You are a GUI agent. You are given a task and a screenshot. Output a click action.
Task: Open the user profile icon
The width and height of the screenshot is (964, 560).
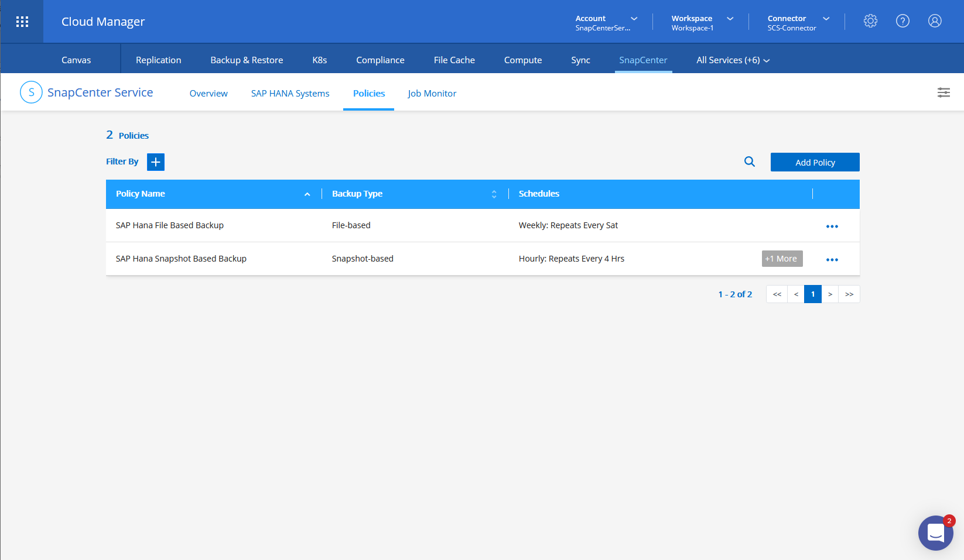[935, 21]
